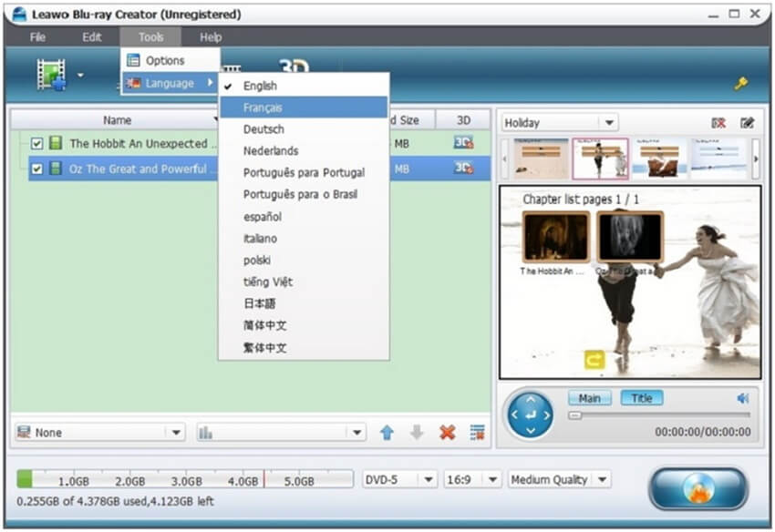
Task: Click the Add Video film icon
Action: tap(51, 75)
